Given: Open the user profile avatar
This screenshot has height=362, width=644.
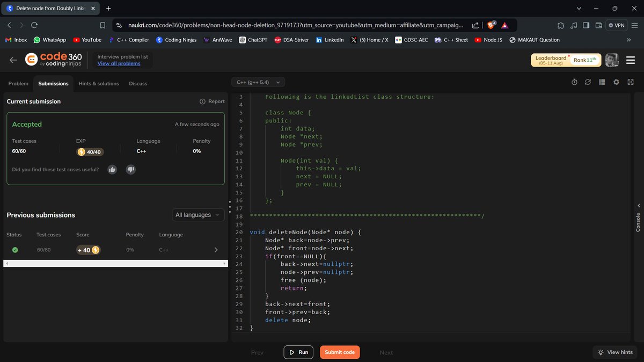Looking at the screenshot, I should pos(612,60).
